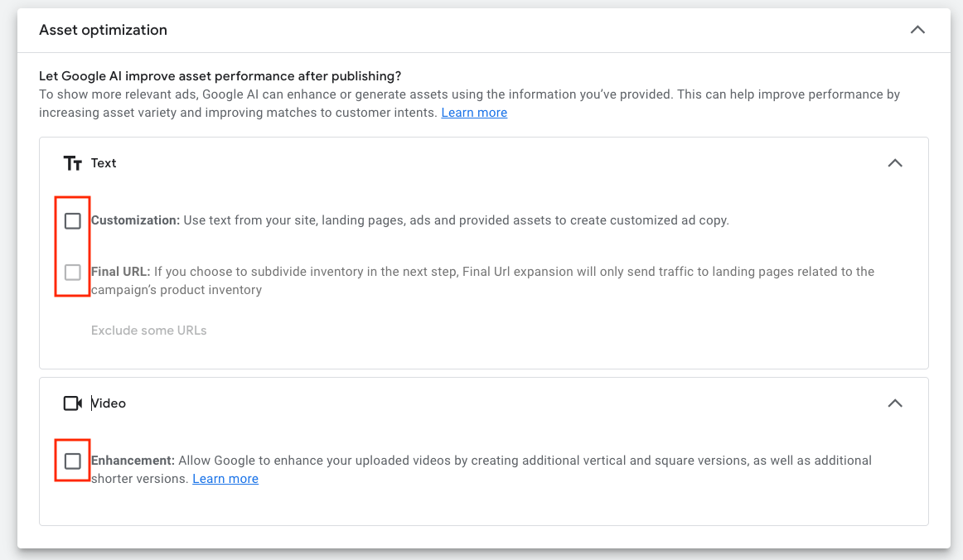Open Learn more link about video enhancement
The image size is (963, 560).
point(225,479)
